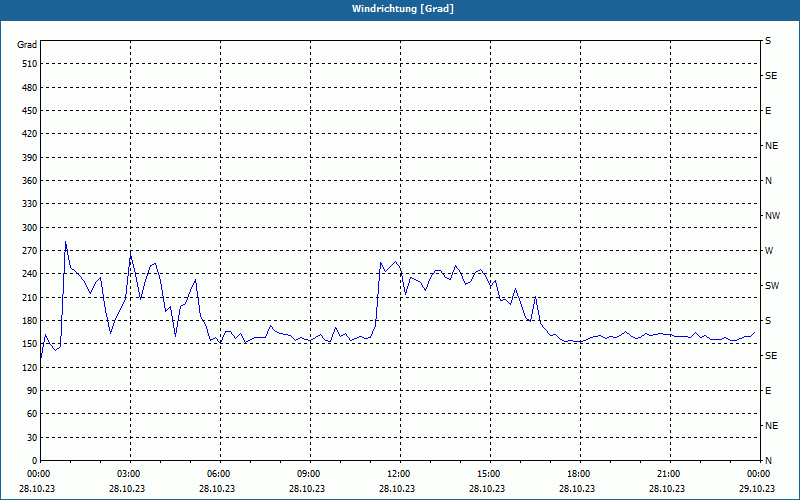Select the 150 degree axis label

click(30, 343)
